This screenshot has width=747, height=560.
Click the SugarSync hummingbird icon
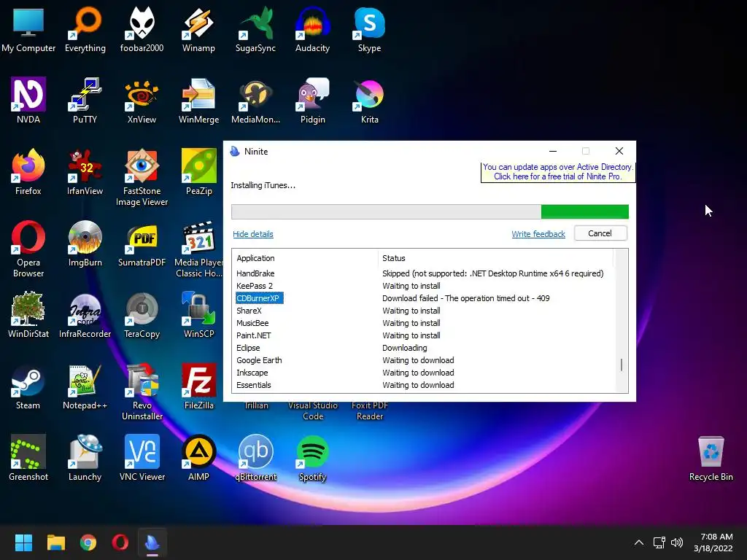tap(256, 29)
